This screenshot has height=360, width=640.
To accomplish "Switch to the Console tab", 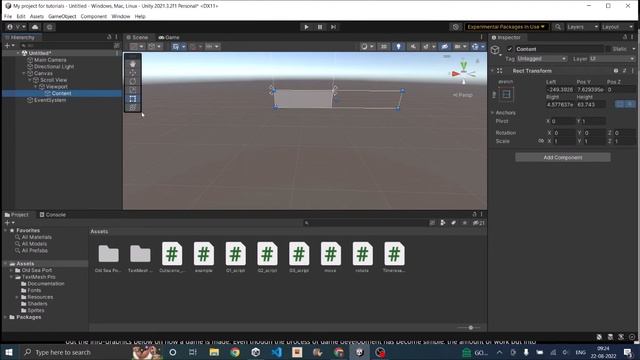I will [x=53, y=215].
